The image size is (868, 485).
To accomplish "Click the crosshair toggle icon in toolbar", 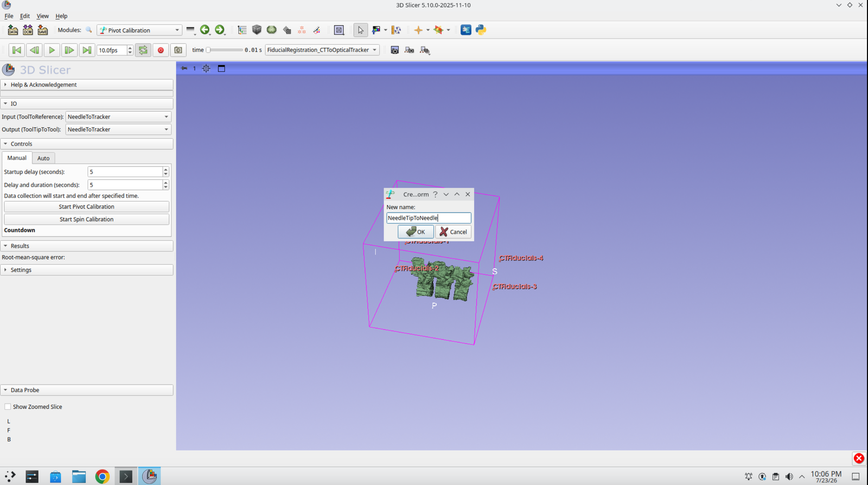I will tap(418, 30).
